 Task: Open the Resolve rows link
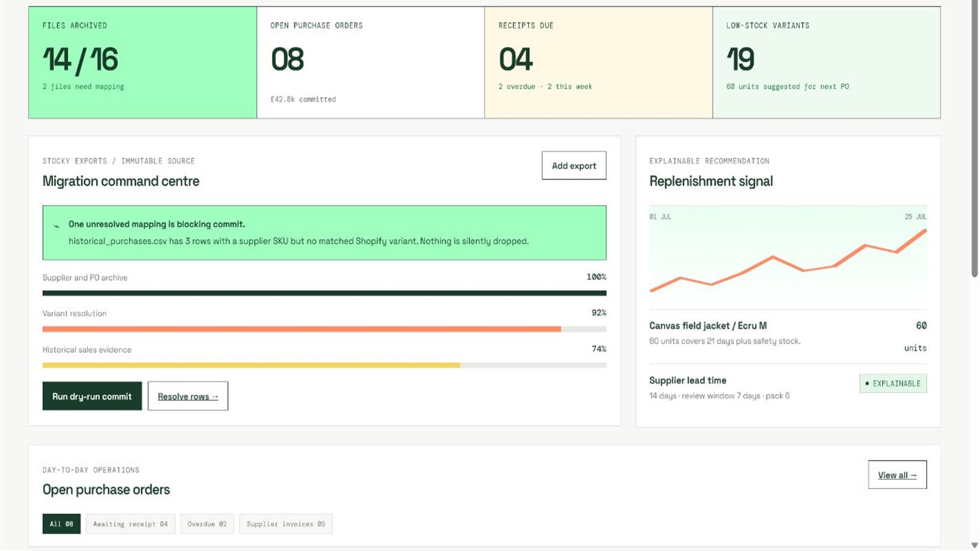coord(187,396)
